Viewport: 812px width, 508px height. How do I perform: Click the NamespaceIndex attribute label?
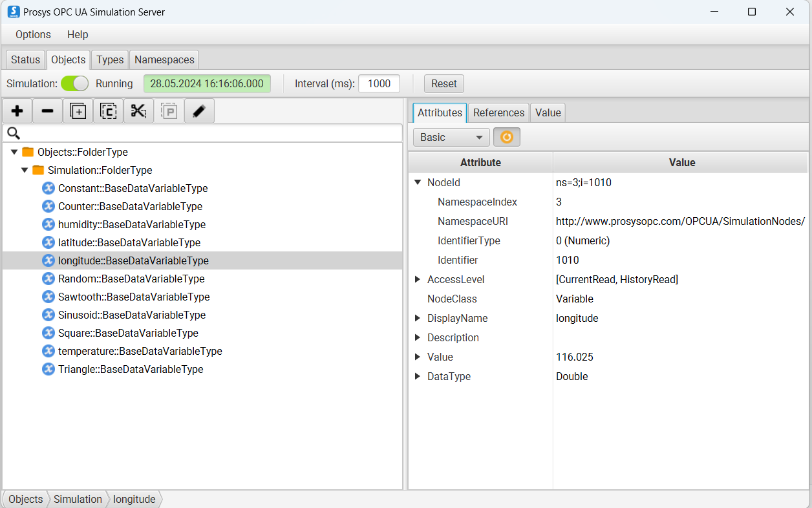[478, 202]
